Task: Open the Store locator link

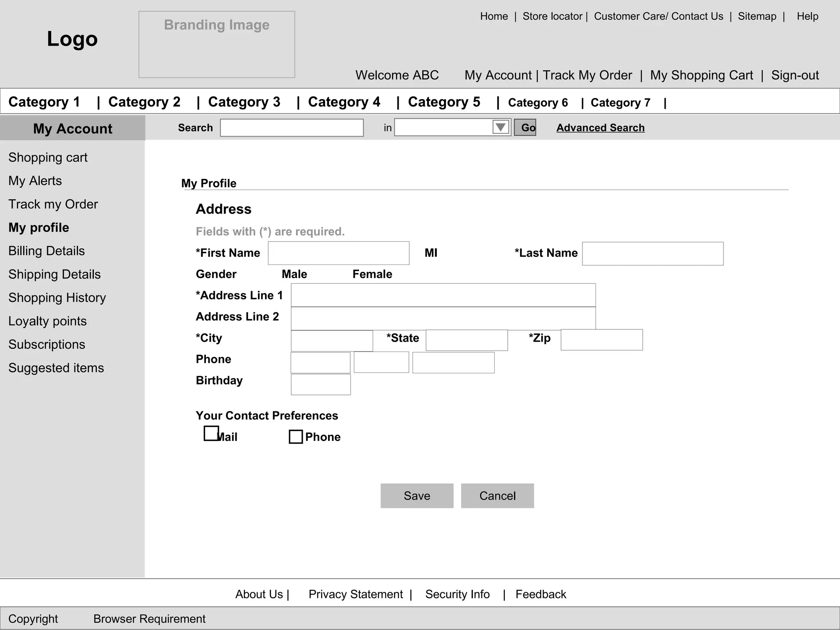Action: pos(552,16)
